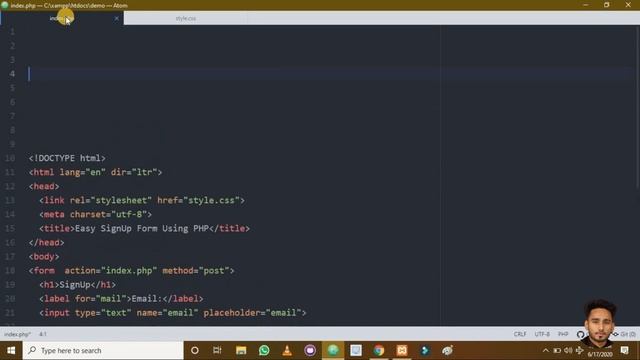The width and height of the screenshot is (640, 360).
Task: Open the Git (0) panel from status bar
Action: 624,334
